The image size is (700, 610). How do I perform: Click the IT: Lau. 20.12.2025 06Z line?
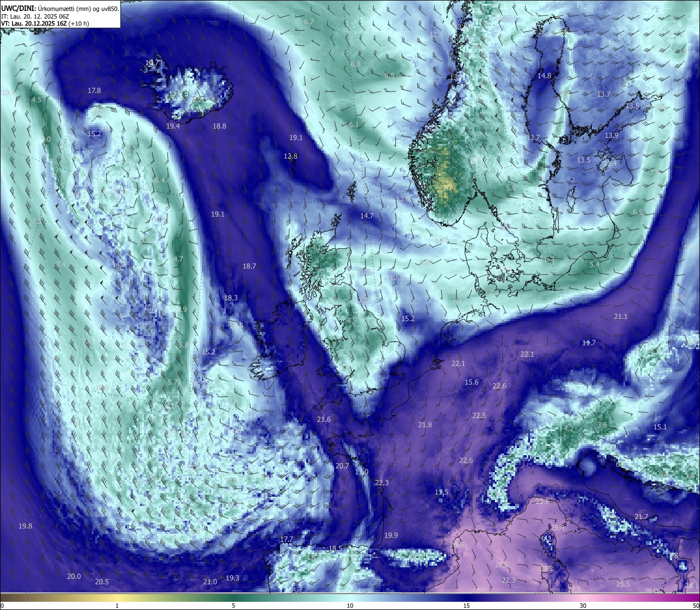pyautogui.click(x=35, y=16)
